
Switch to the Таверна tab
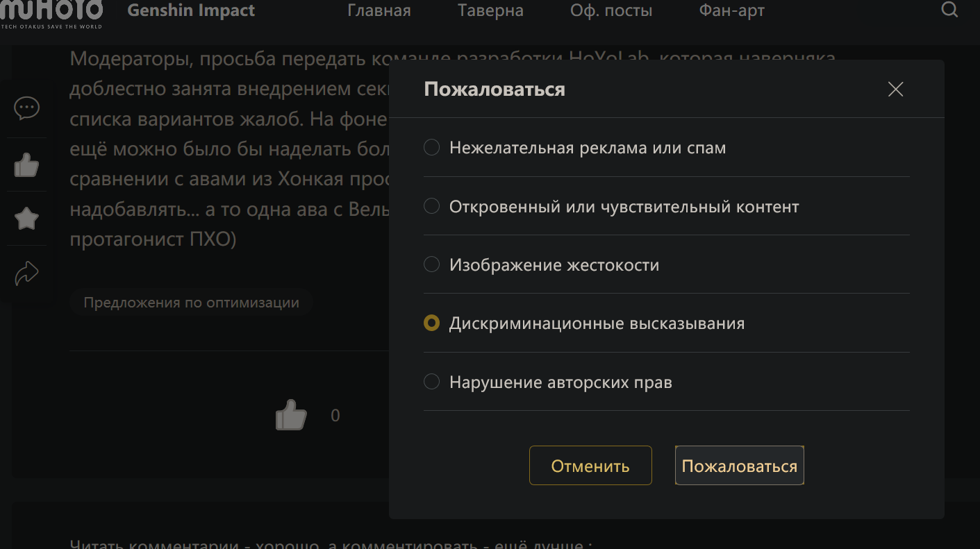point(490,11)
